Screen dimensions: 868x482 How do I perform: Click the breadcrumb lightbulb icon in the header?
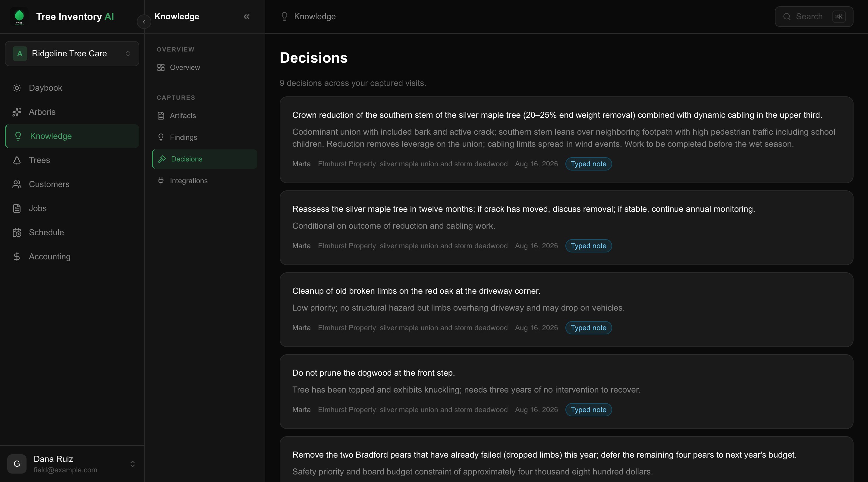(285, 17)
